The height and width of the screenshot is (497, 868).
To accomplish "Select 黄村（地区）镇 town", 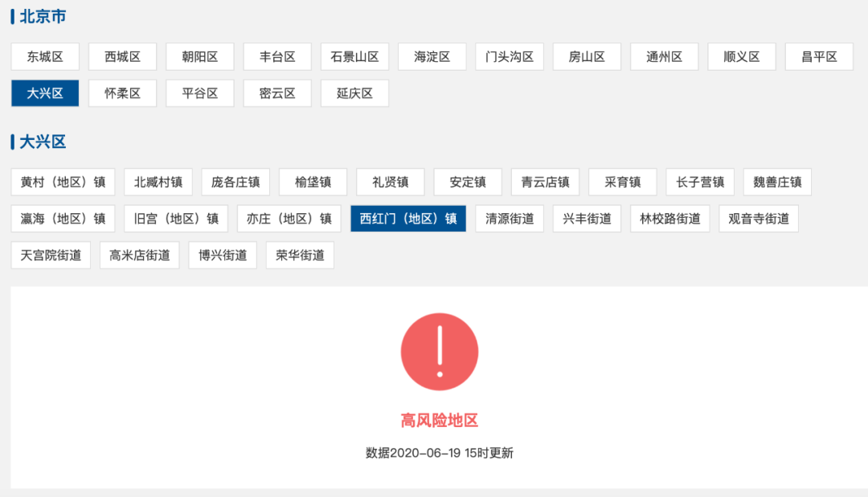I will 63,183.
